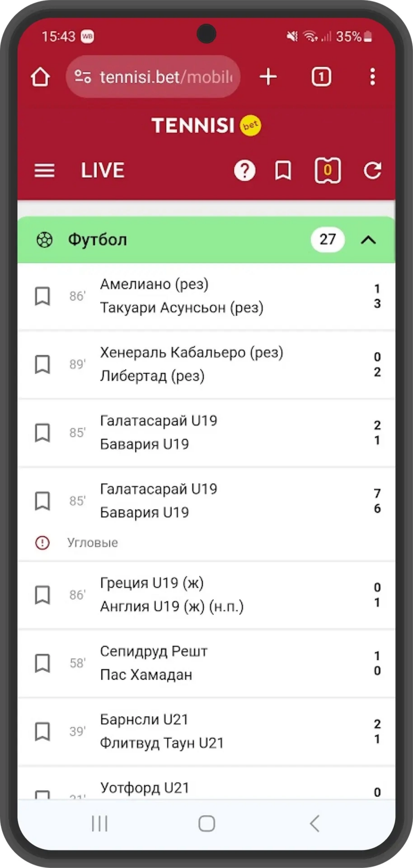
Task: Tap the question mark help icon
Action: point(245,170)
